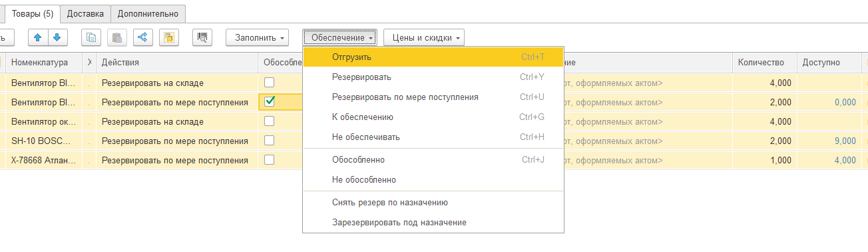Click the paste rows icon
This screenshot has width=868, height=252.
click(117, 38)
